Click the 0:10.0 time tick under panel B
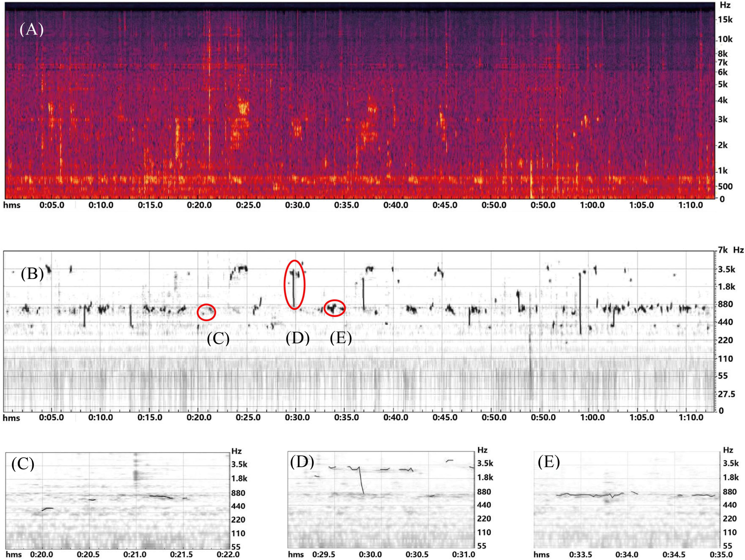Screen dimensions: 745x560 click(100, 418)
